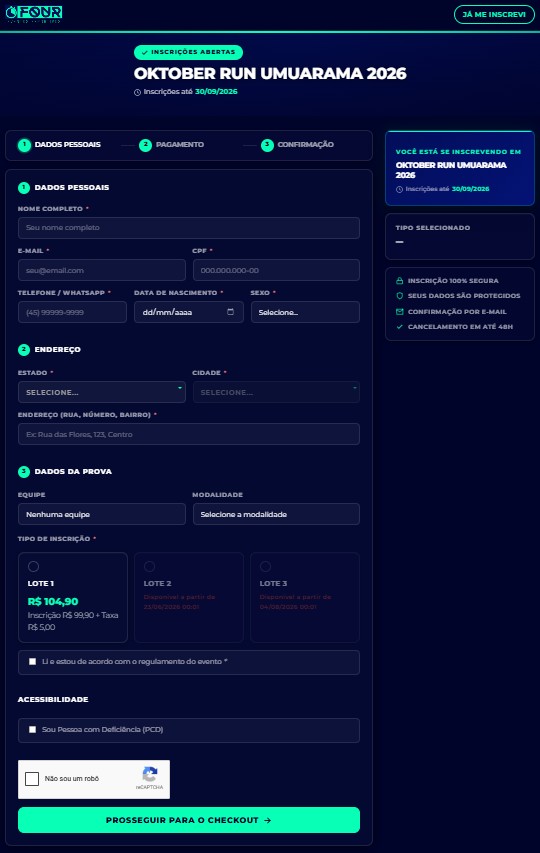
Task: Go to the Pagamento step tab
Action: (171, 145)
